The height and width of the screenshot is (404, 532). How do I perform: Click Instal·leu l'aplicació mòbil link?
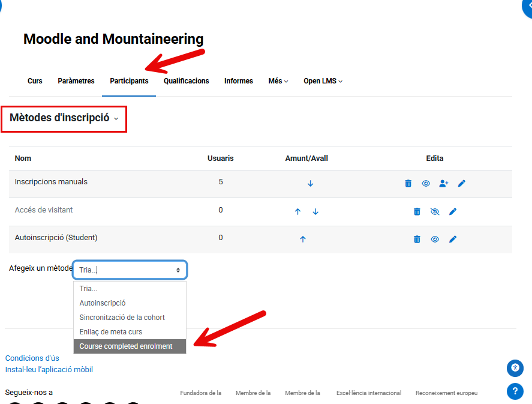[x=49, y=370]
